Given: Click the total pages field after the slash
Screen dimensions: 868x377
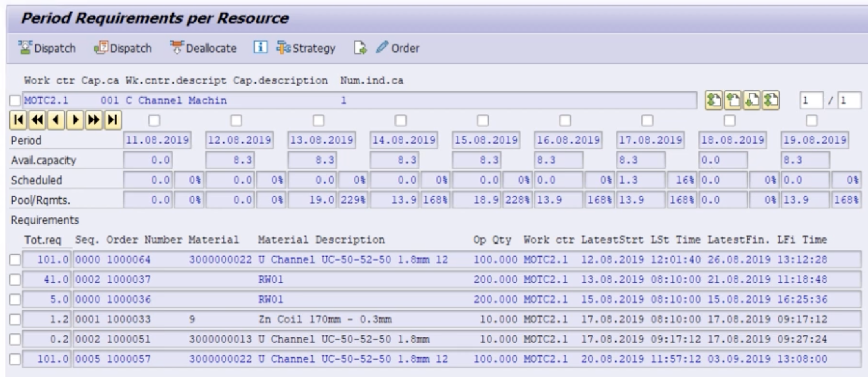Looking at the screenshot, I should pos(849,100).
